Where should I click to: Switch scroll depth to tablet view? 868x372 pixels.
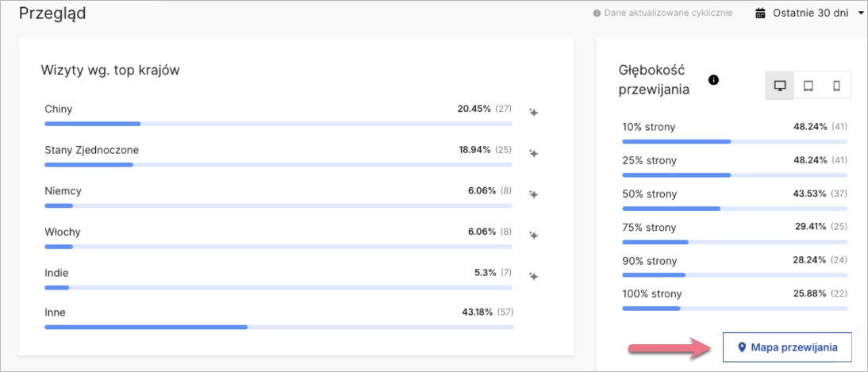click(808, 86)
